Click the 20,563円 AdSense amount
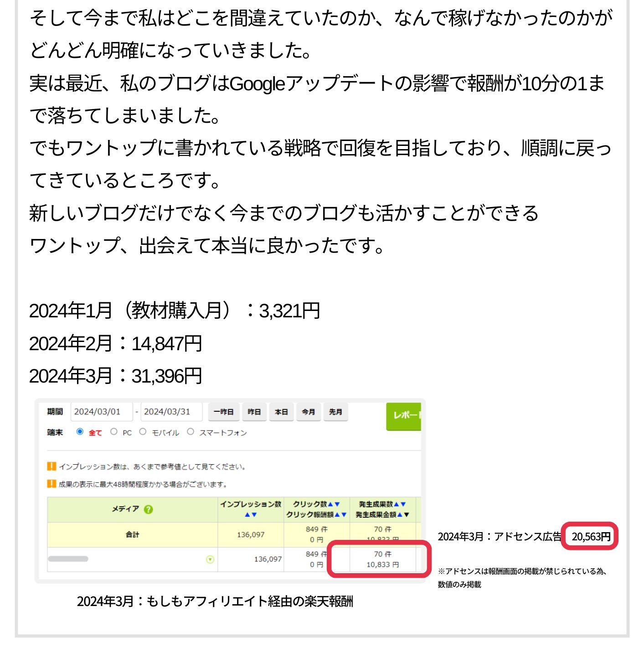Image resolution: width=644 pixels, height=658 pixels. point(591,537)
